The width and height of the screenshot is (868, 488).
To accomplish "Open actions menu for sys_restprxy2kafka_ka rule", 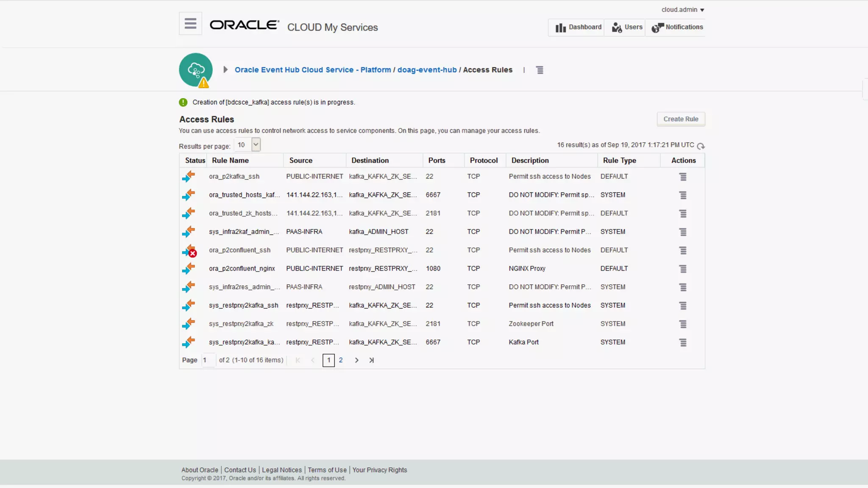I will coord(683,342).
